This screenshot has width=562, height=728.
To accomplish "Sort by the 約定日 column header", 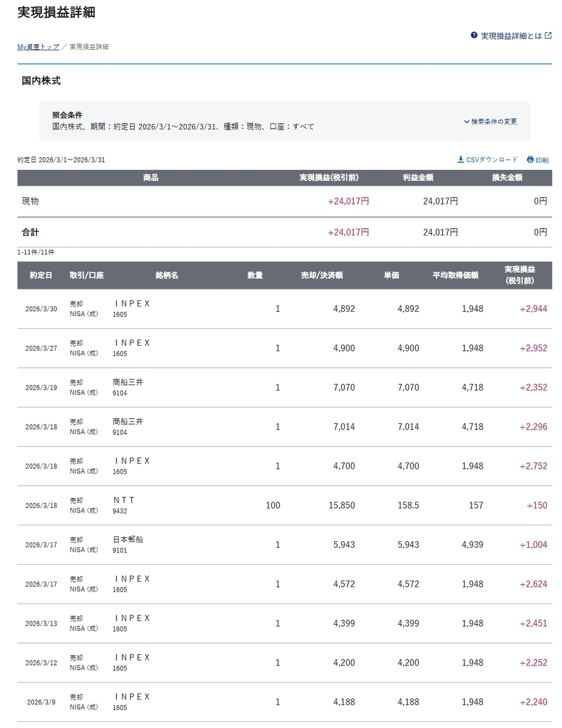I will pyautogui.click(x=41, y=275).
